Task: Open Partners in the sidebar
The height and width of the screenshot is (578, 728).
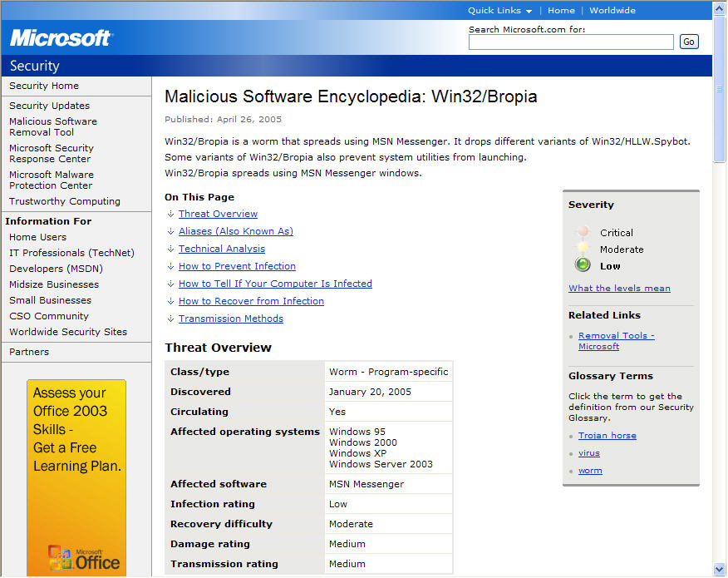Action: click(x=29, y=352)
